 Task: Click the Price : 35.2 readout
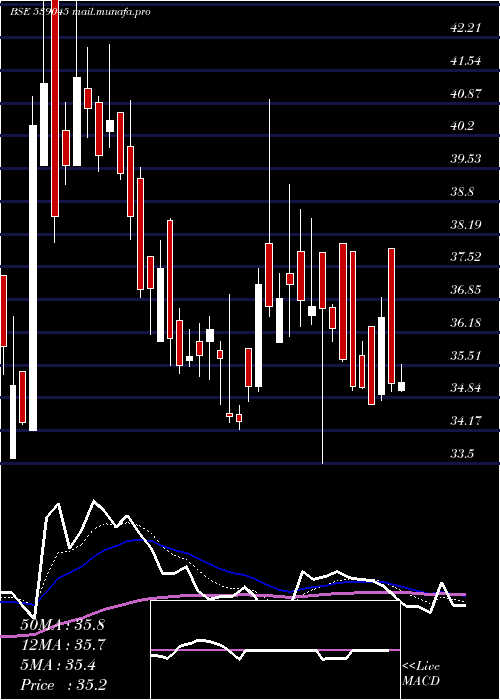point(63,685)
